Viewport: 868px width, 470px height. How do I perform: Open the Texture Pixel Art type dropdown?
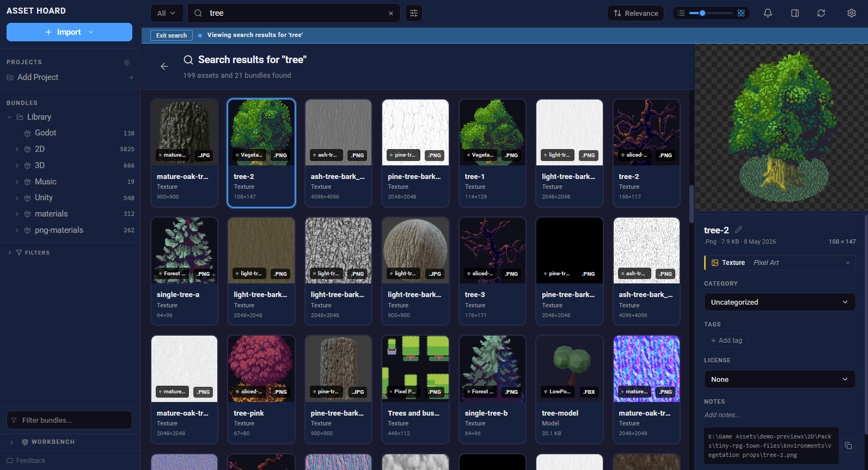[x=779, y=263]
